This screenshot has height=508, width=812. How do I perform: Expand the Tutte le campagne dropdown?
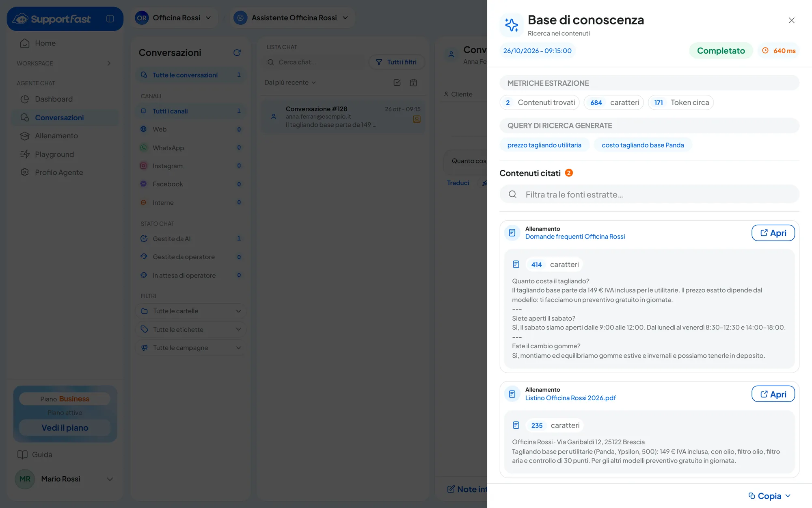pos(191,347)
